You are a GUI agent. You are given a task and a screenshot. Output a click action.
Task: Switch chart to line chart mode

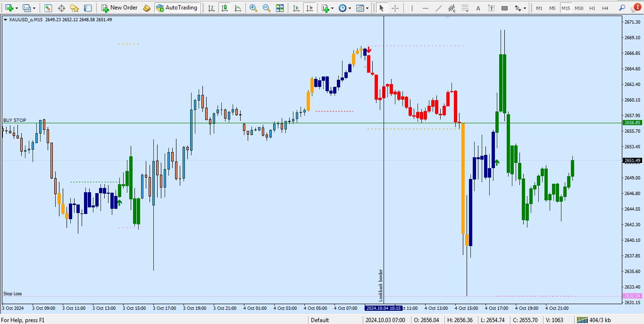point(237,8)
